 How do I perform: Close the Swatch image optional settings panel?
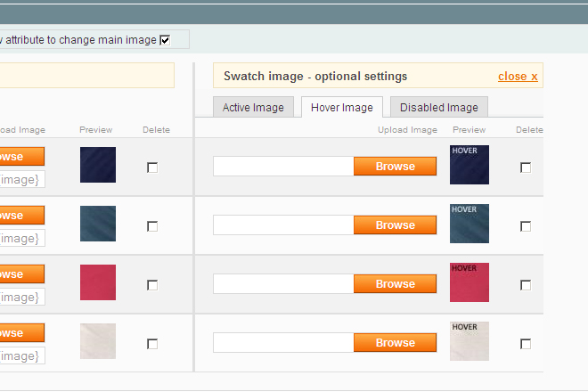click(518, 77)
